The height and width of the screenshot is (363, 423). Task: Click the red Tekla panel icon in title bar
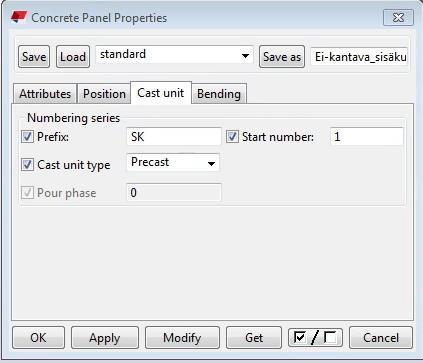pos(19,17)
